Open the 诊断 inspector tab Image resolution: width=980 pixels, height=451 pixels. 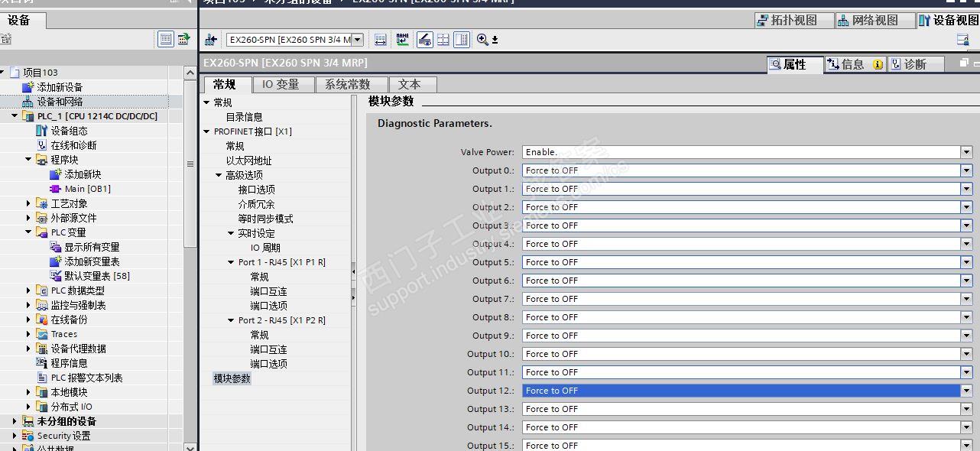coord(917,64)
